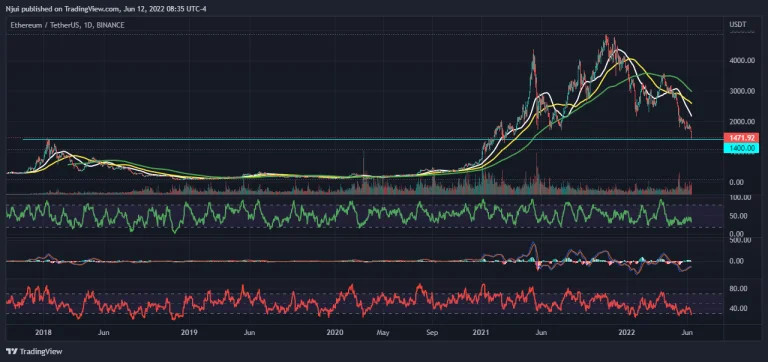Select the 2018 label on time axis
This screenshot has height=362, width=768.
point(43,333)
